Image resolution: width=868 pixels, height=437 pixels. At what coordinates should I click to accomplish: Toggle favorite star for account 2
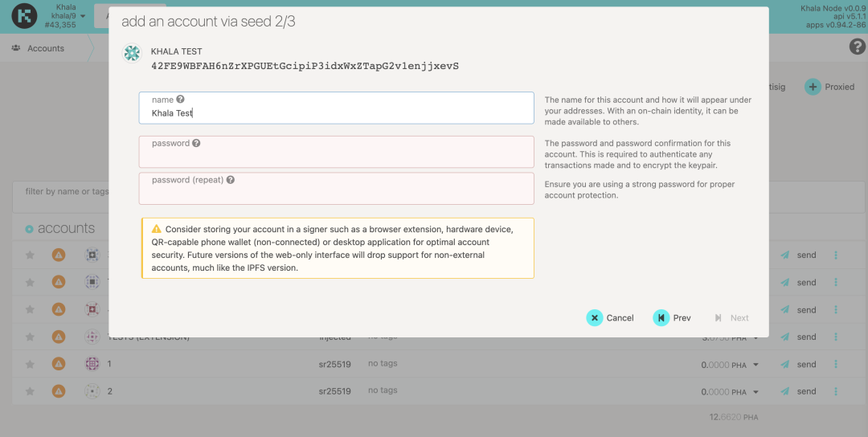[x=30, y=392]
